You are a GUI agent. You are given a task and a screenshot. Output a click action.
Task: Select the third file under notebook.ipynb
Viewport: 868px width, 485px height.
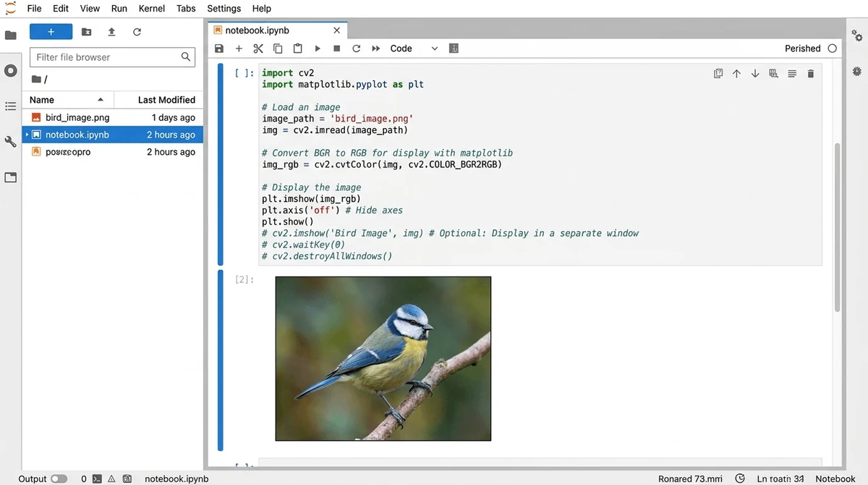click(112, 152)
